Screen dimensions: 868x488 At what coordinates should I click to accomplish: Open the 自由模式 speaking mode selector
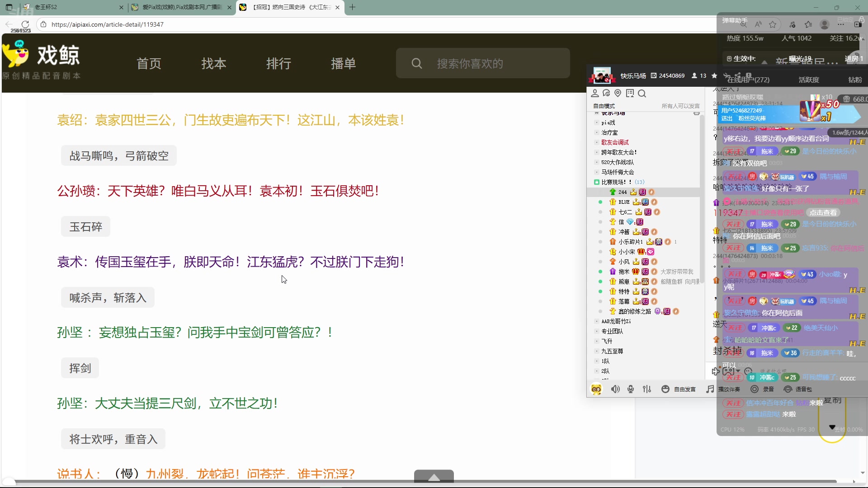(x=604, y=106)
